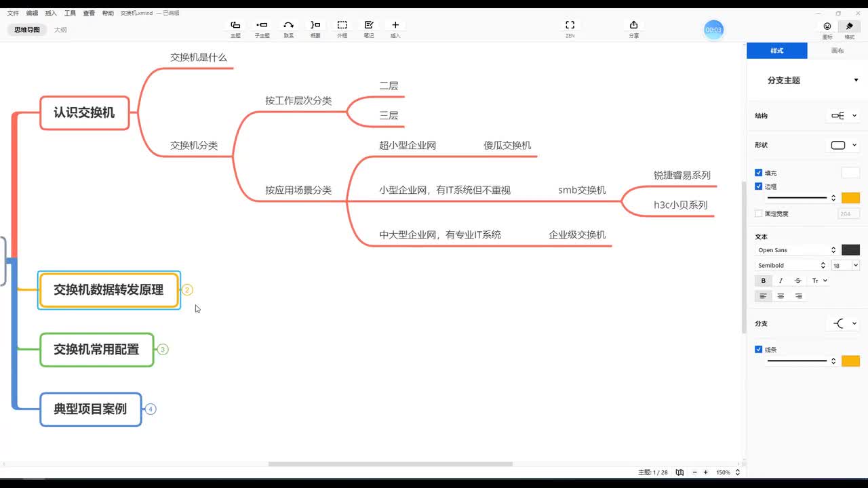
Task: Select the 认识交换机 topic
Action: (85, 113)
